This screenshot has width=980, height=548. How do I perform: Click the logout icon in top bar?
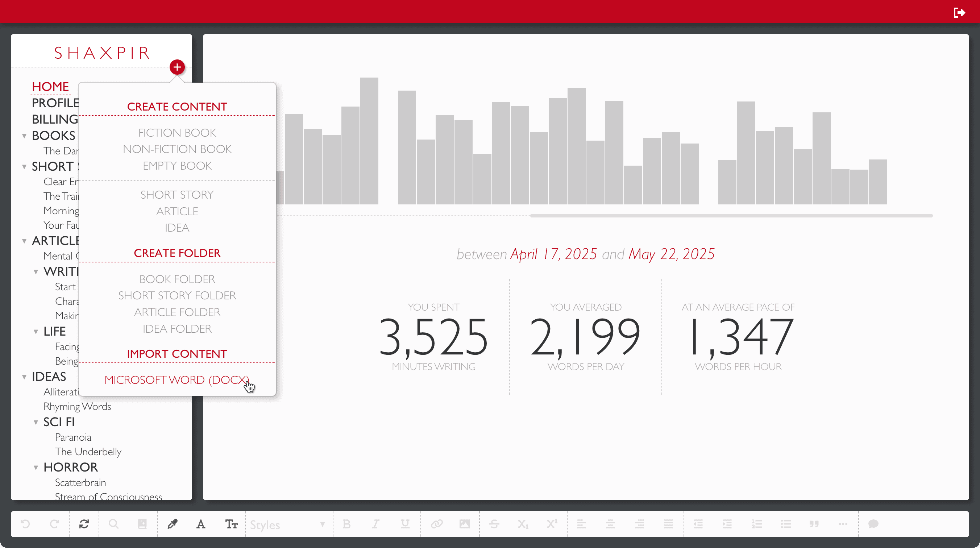pos(959,13)
